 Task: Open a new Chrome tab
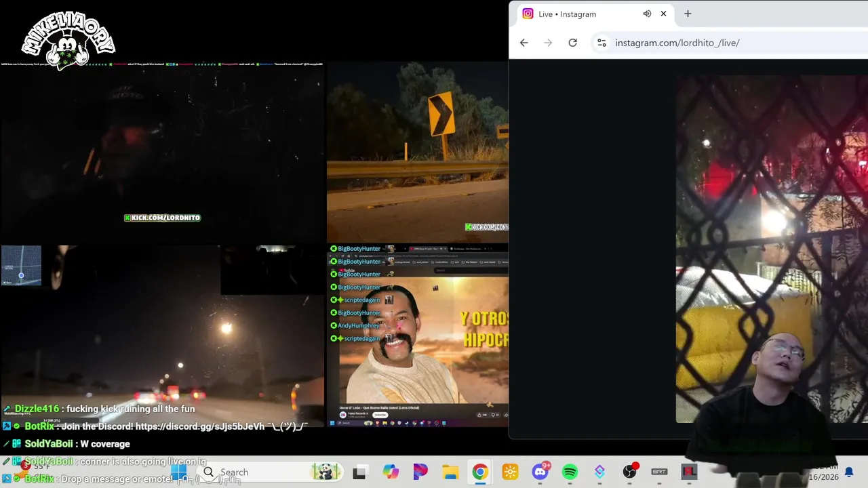coord(688,14)
